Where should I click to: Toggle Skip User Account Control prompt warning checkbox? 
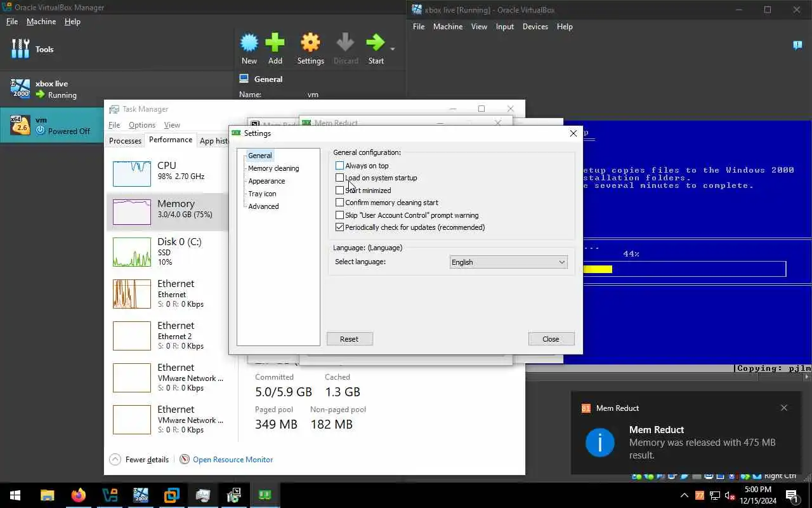click(x=339, y=215)
